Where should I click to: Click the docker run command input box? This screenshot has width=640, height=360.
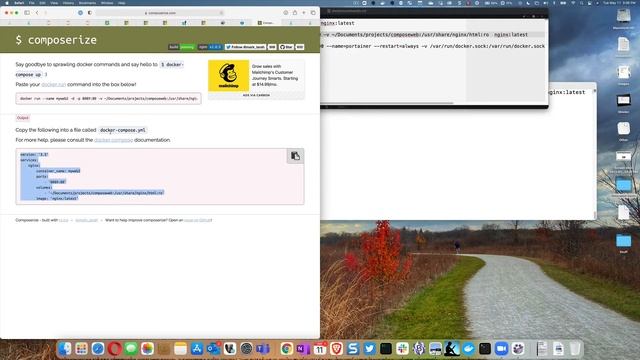coord(108,98)
